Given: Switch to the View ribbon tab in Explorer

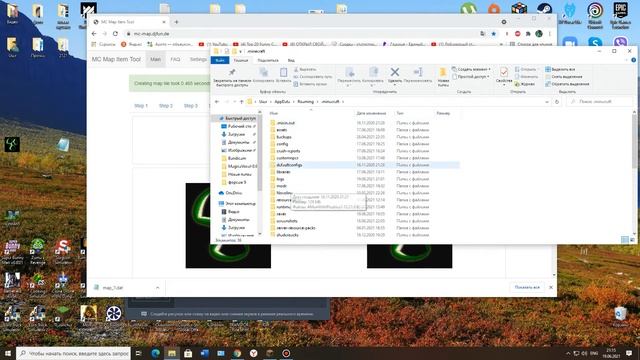Looking at the screenshot, I should [291, 60].
